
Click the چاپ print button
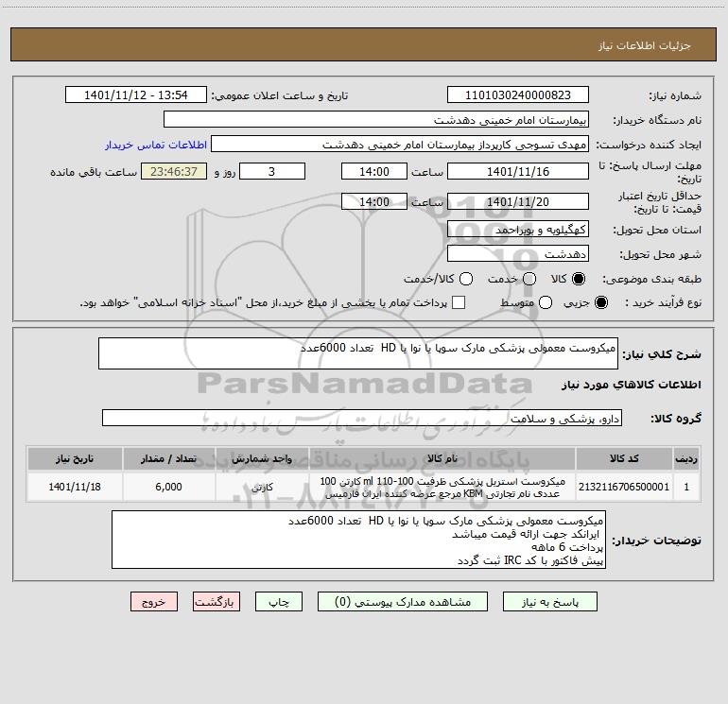click(279, 602)
